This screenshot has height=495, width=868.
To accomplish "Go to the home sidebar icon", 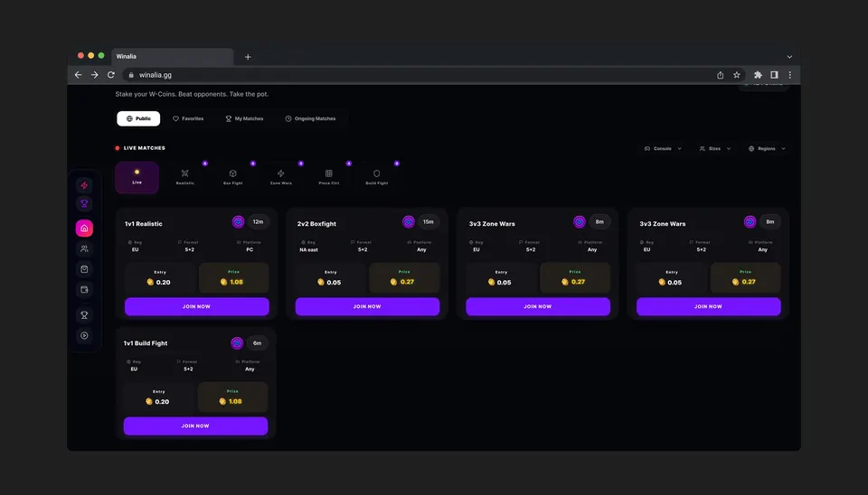I will (x=84, y=228).
